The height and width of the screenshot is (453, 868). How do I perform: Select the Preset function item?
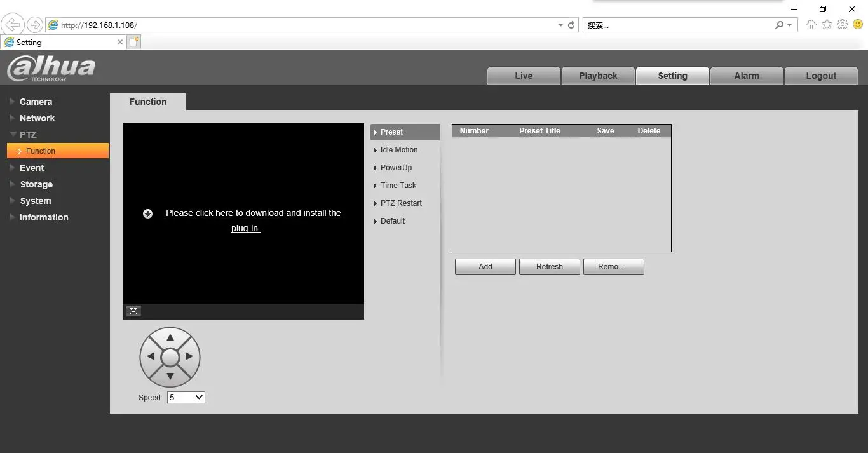[x=405, y=132]
